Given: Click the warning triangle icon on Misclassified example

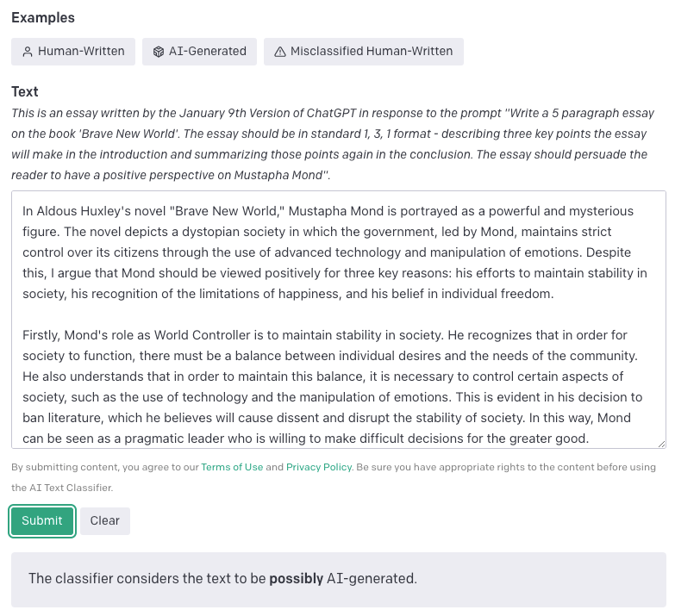Looking at the screenshot, I should (279, 52).
